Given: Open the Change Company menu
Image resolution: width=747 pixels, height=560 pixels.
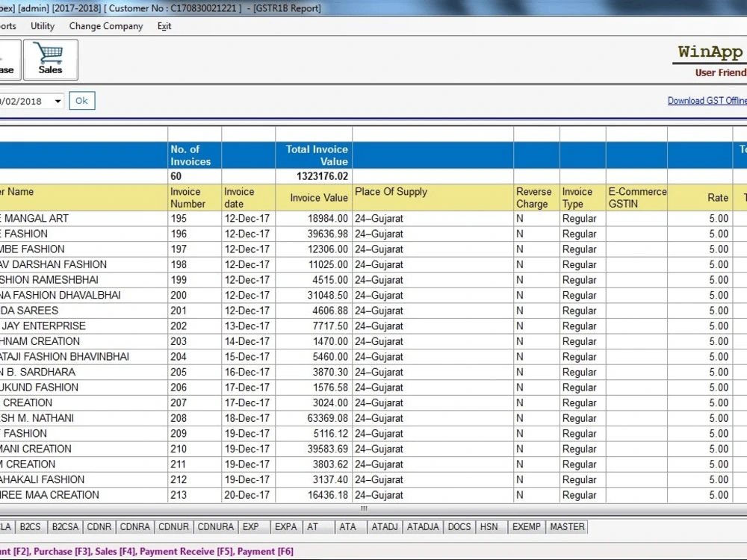Looking at the screenshot, I should coord(106,26).
